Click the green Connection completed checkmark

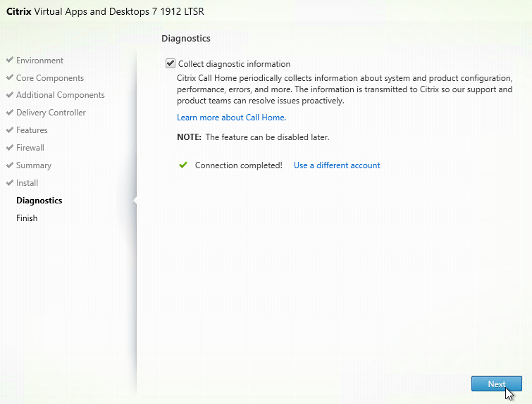(183, 165)
